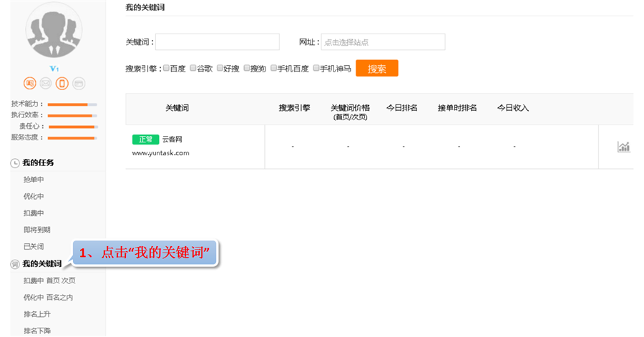Click the email envelope verification icon
Viewport: 644px width, 337px height.
coord(46,83)
